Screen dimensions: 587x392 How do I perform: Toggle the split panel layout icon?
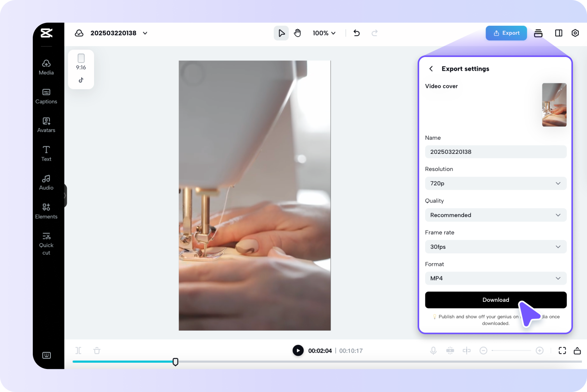click(559, 33)
